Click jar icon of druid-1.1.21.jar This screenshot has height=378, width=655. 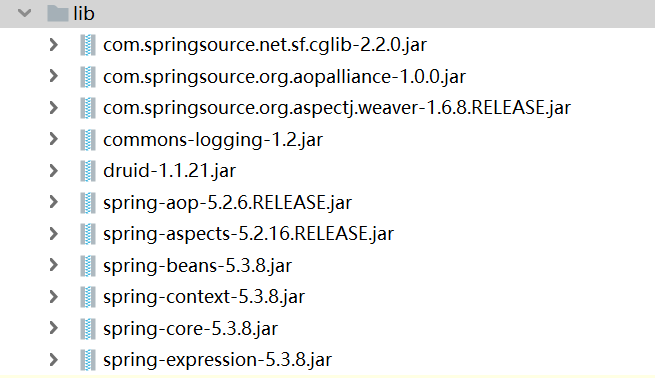pyautogui.click(x=88, y=171)
